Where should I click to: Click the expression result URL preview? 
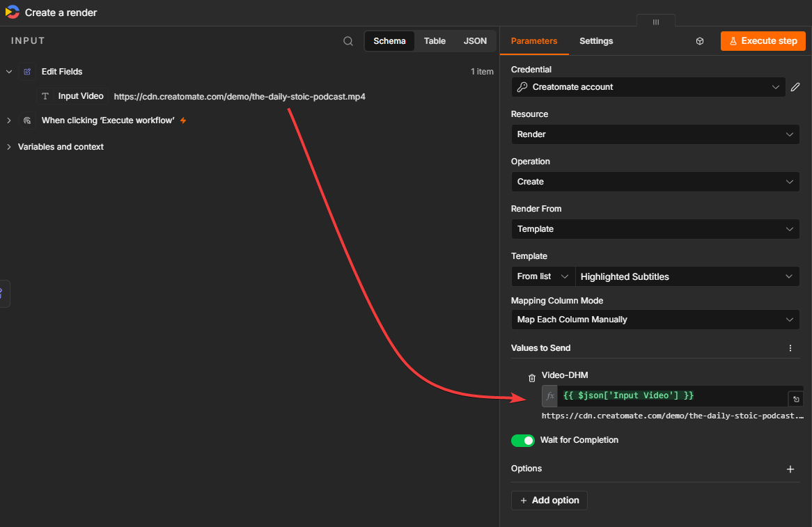[673, 416]
